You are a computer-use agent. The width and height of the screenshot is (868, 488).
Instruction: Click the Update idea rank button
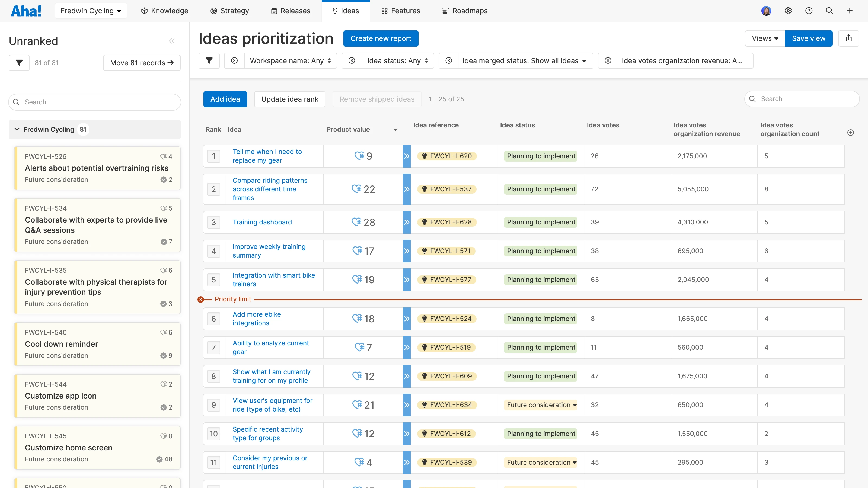289,99
